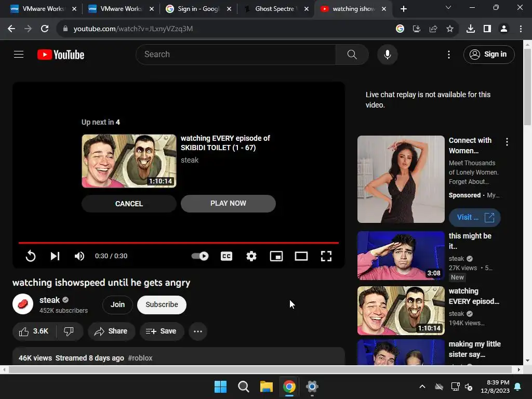Screen dimensions: 532x399
Task: Toggle the autoplay switch in the player
Action: click(200, 256)
